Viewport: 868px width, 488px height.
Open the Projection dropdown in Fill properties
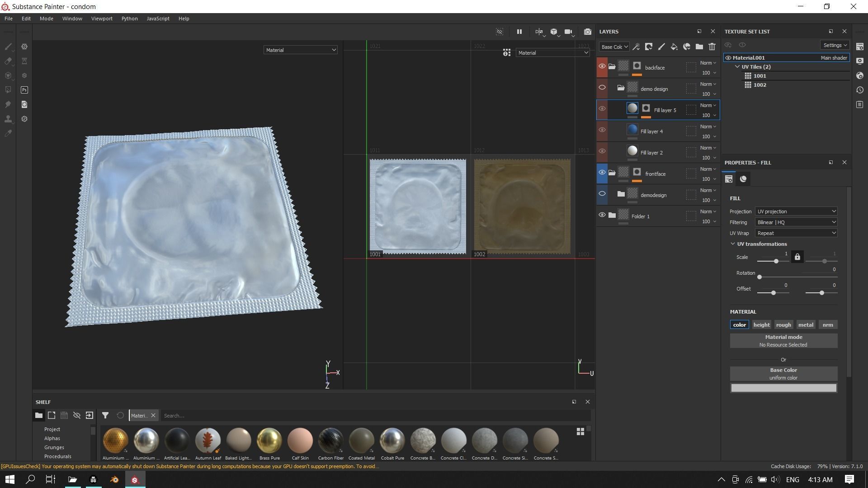pos(796,211)
